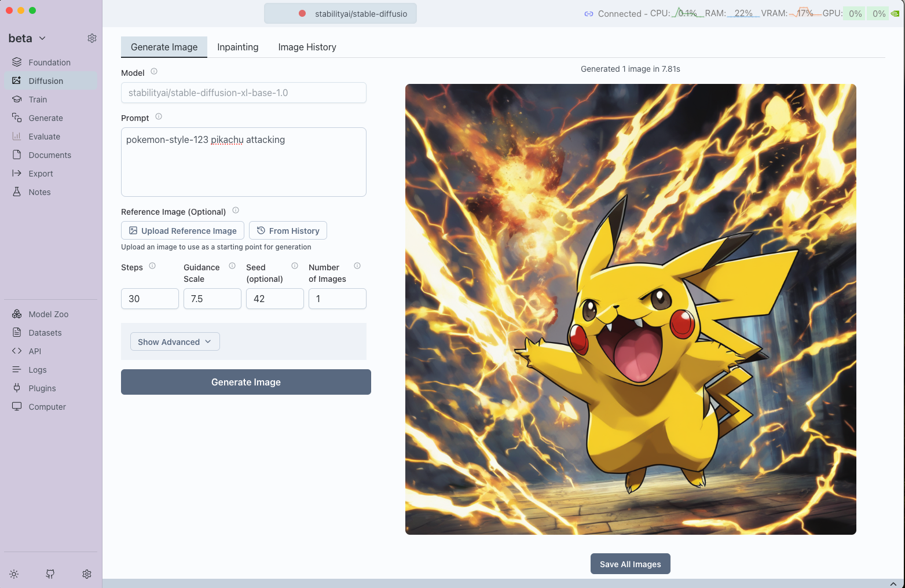
Task: Click Upload Reference Image button
Action: (182, 230)
